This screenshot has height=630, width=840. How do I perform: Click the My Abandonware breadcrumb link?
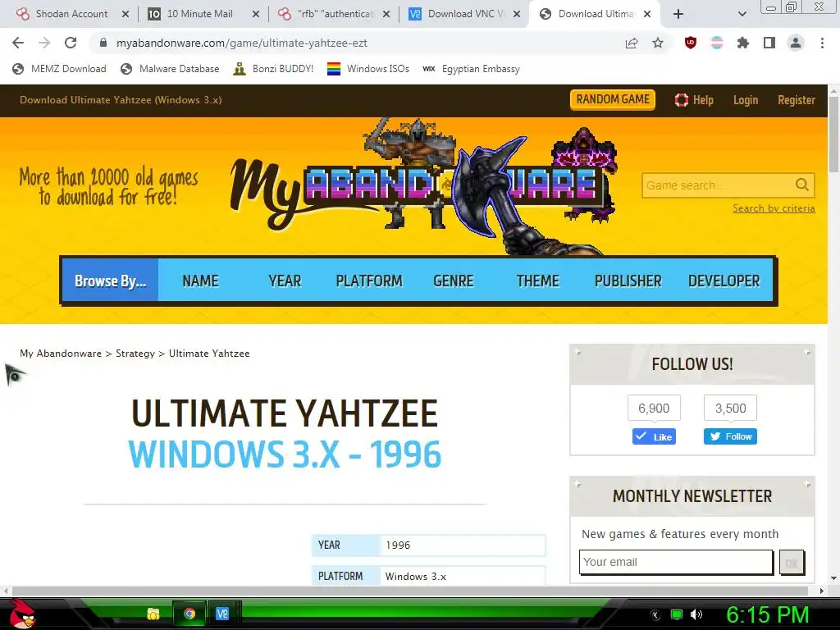61,354
